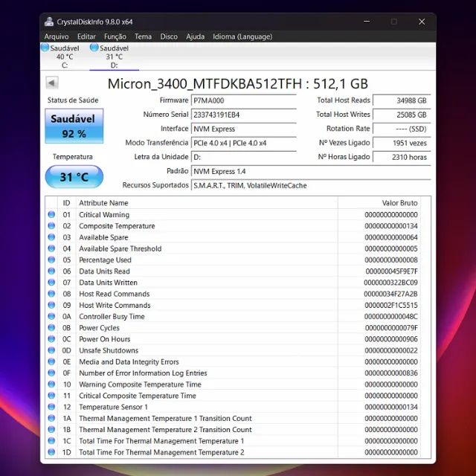Open the Função menu

pos(115,36)
